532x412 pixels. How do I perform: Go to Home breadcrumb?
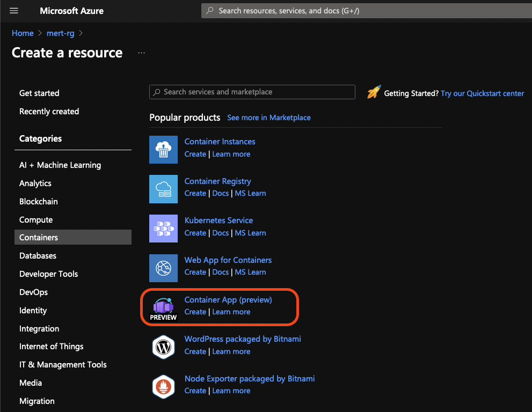point(23,33)
